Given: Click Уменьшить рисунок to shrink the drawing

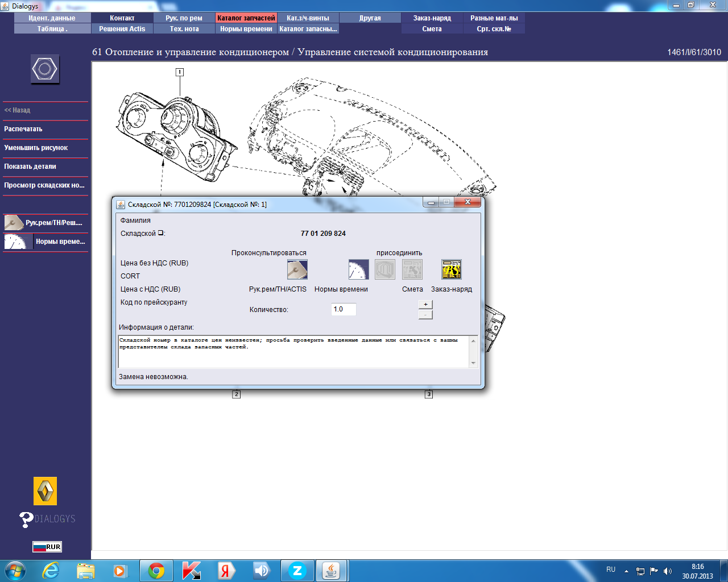Looking at the screenshot, I should coord(45,148).
